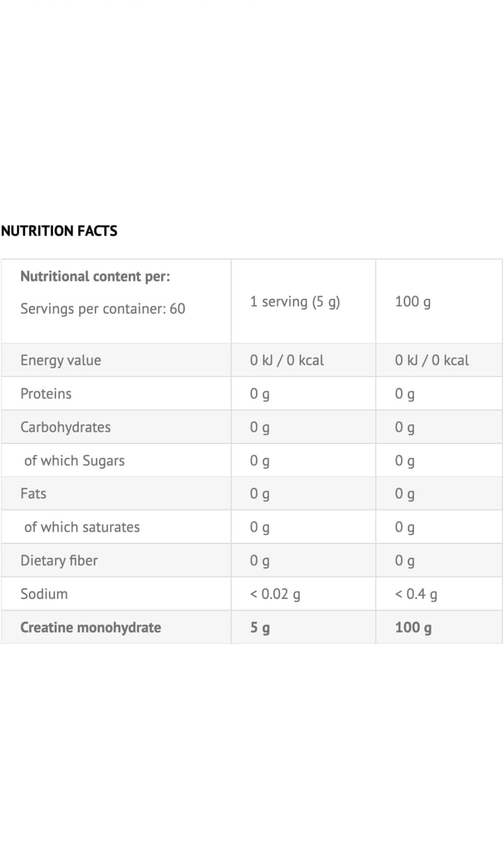Screen dimensions: 504x864
Task: Select the Carbohydrates row label
Action: (x=65, y=427)
